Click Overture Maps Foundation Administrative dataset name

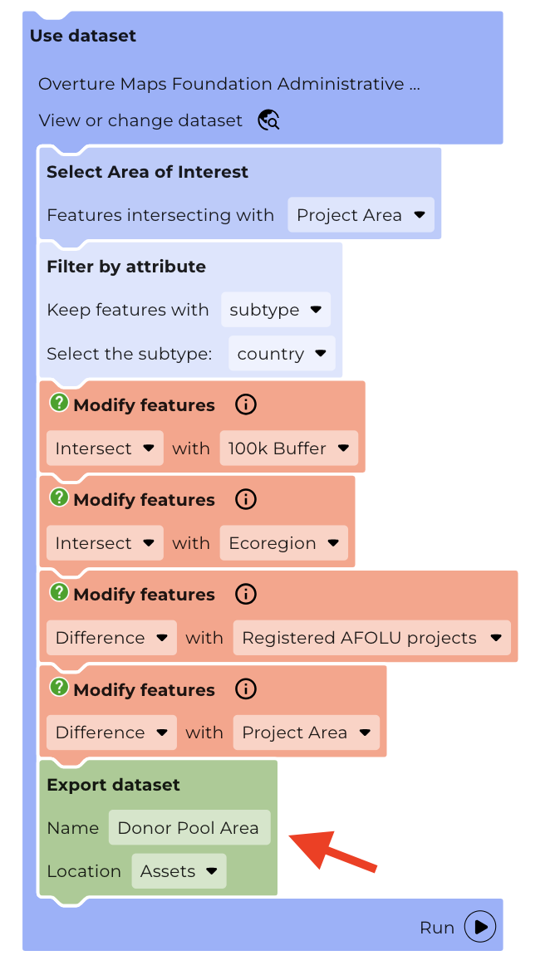tap(228, 84)
